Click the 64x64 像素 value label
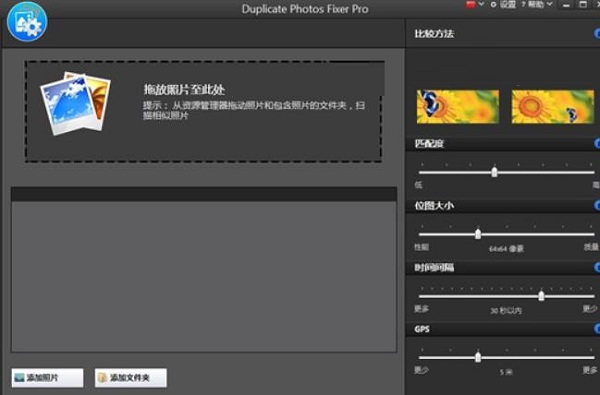 point(506,249)
